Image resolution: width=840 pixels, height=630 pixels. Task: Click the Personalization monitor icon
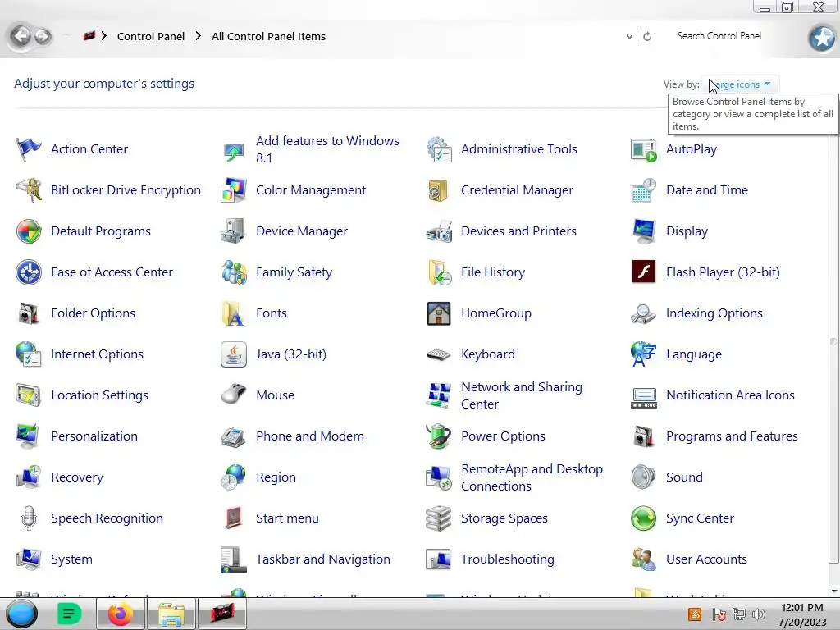(29, 436)
